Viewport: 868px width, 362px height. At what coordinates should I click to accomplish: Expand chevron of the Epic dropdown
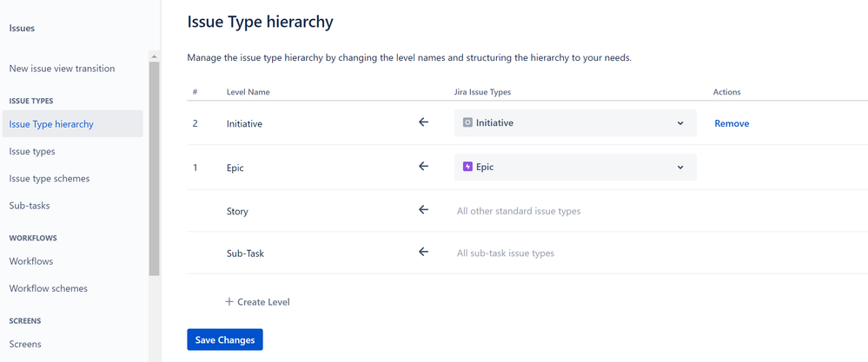click(680, 167)
